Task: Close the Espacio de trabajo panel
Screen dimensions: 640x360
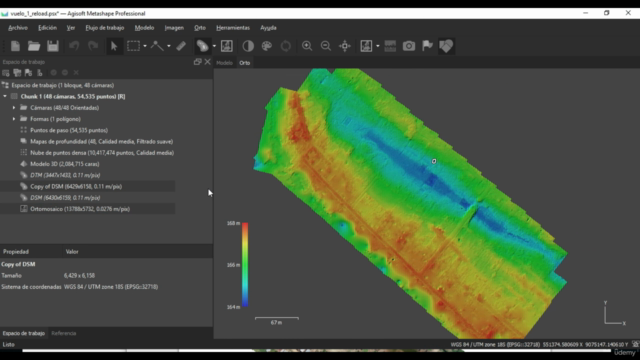Action: click(207, 62)
